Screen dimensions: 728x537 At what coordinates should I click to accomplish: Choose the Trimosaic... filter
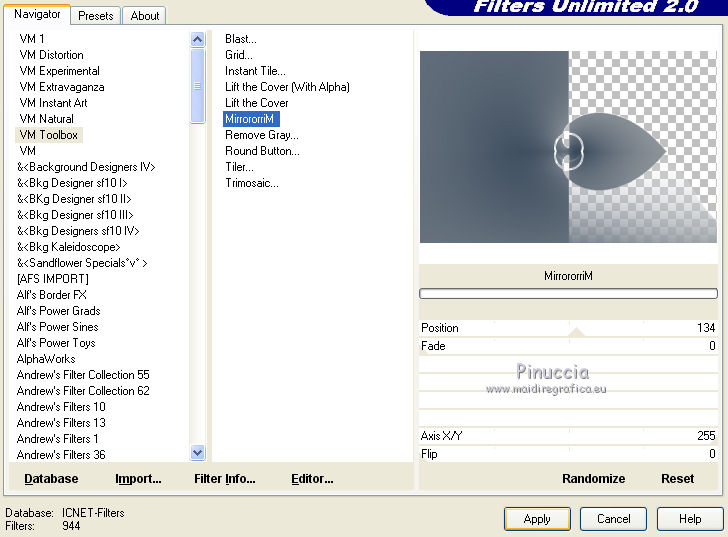point(252,183)
